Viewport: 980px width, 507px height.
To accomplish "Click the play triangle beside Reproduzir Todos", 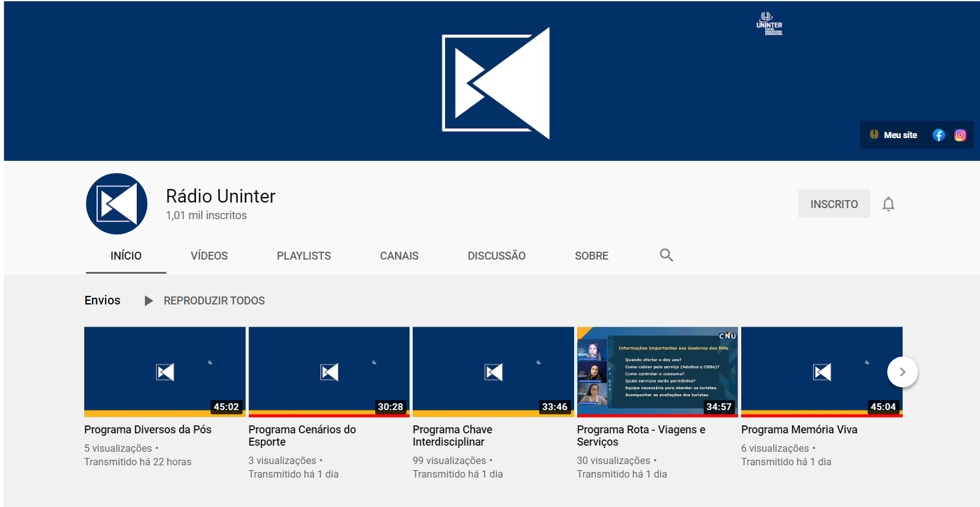I will 148,301.
